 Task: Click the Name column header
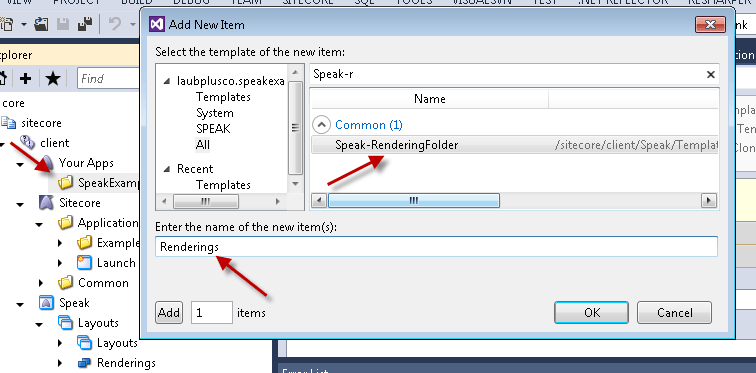(429, 99)
